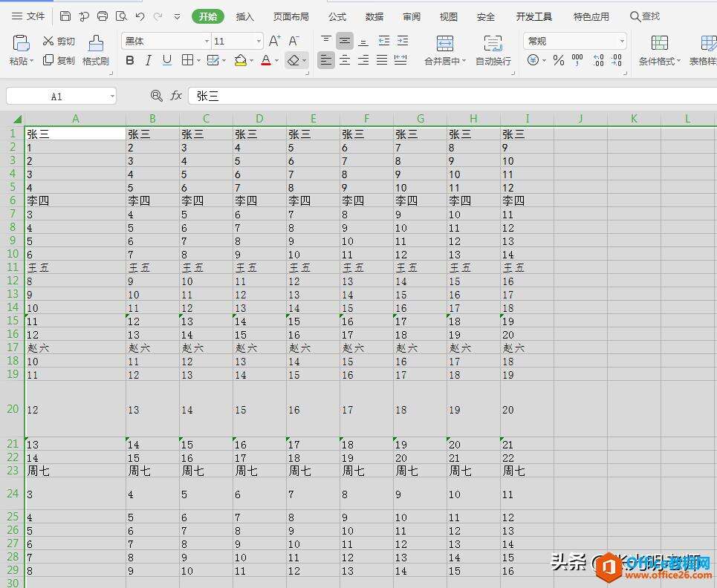This screenshot has width=717, height=588.
Task: Click the Print icon in quick access bar
Action: 103,16
